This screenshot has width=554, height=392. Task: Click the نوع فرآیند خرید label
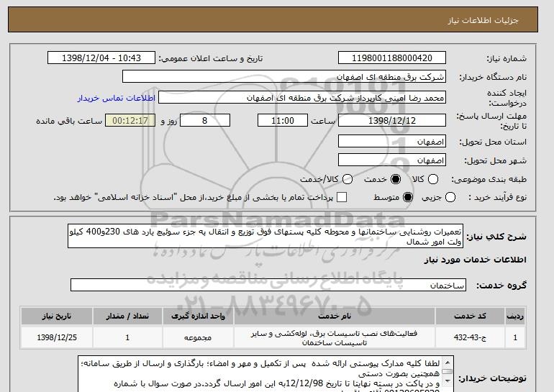[497, 198]
